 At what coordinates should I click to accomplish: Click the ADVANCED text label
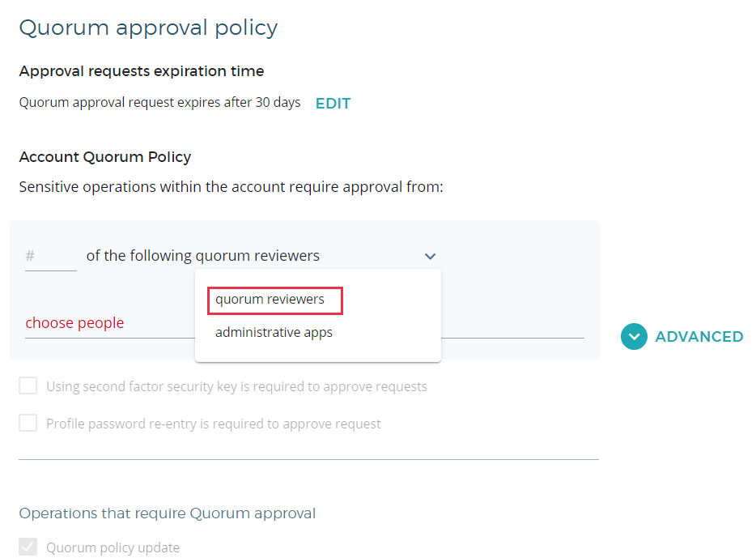tap(699, 337)
